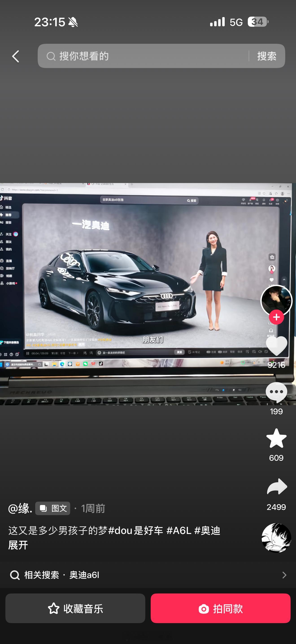Expand caption with 展开
Image resolution: width=296 pixels, height=644 pixels.
click(18, 545)
